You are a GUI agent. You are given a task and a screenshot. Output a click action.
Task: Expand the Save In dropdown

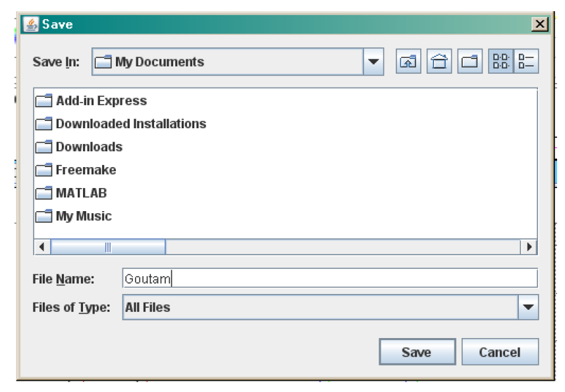373,62
